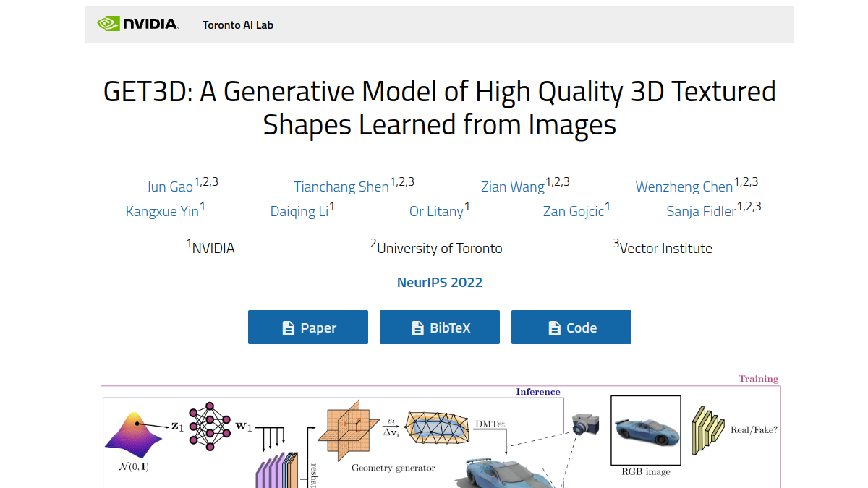Visit Wenzheng Chen's author page
Viewport: 868px width, 488px height.
point(684,187)
